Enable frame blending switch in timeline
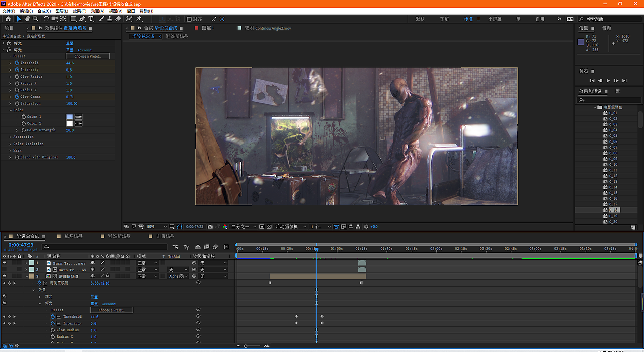Screen dimensions: 644x352 click(207, 247)
